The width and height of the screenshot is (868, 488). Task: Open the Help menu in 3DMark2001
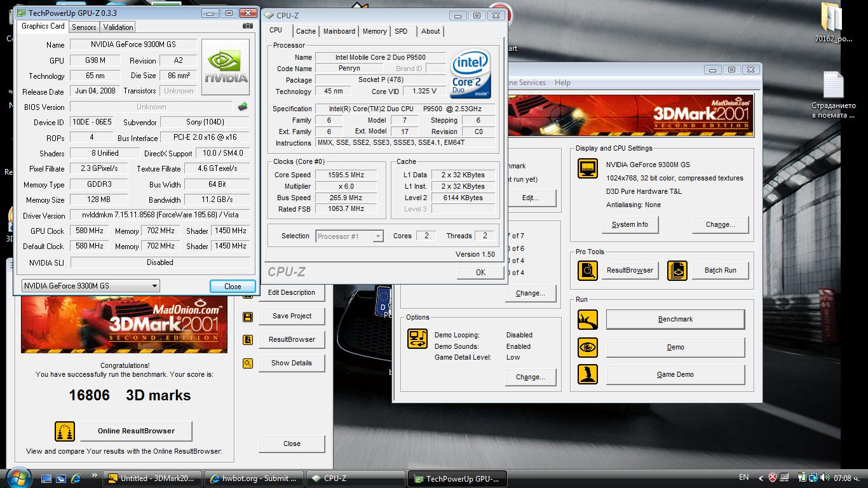pyautogui.click(x=562, y=83)
